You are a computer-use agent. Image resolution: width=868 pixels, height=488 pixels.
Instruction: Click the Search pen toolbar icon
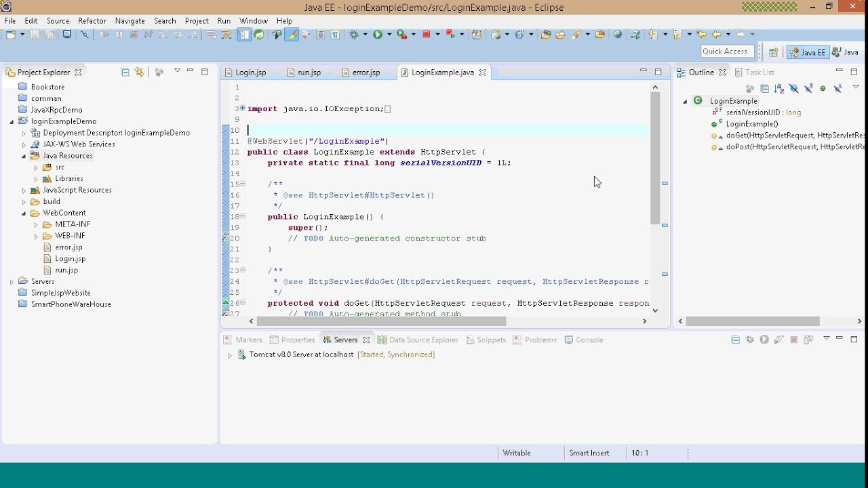tap(576, 34)
